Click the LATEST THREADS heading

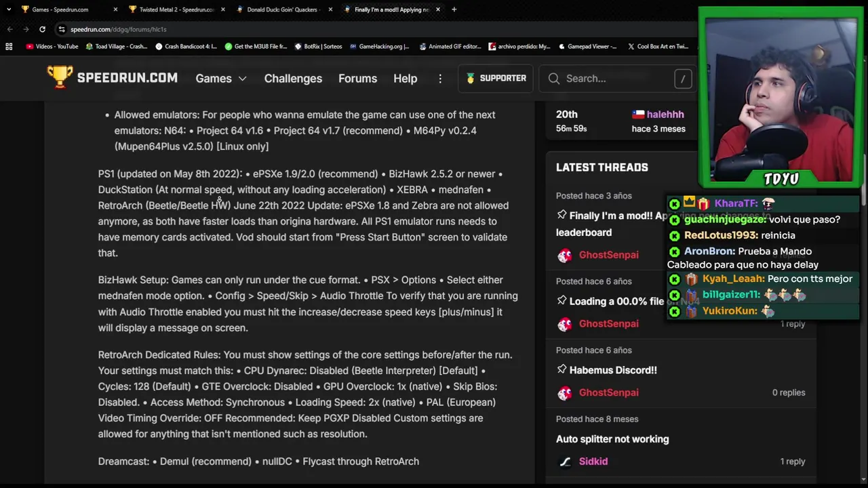tap(602, 167)
